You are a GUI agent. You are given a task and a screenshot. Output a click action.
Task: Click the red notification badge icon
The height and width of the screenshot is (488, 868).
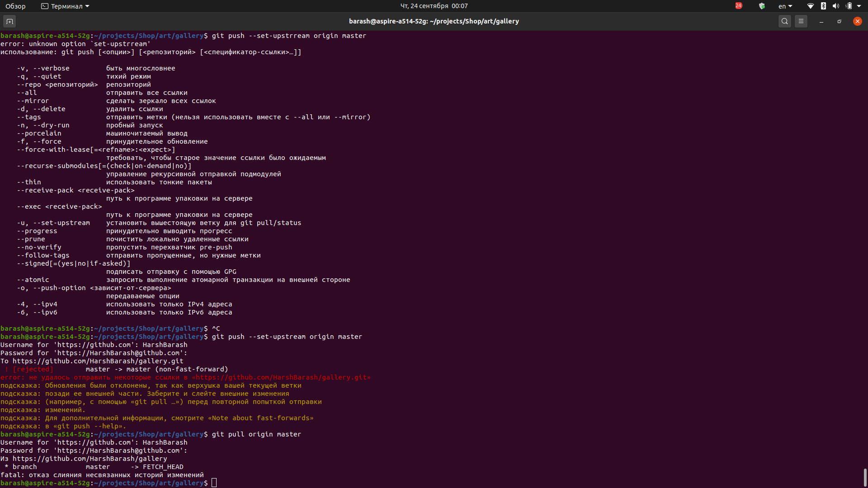point(739,6)
